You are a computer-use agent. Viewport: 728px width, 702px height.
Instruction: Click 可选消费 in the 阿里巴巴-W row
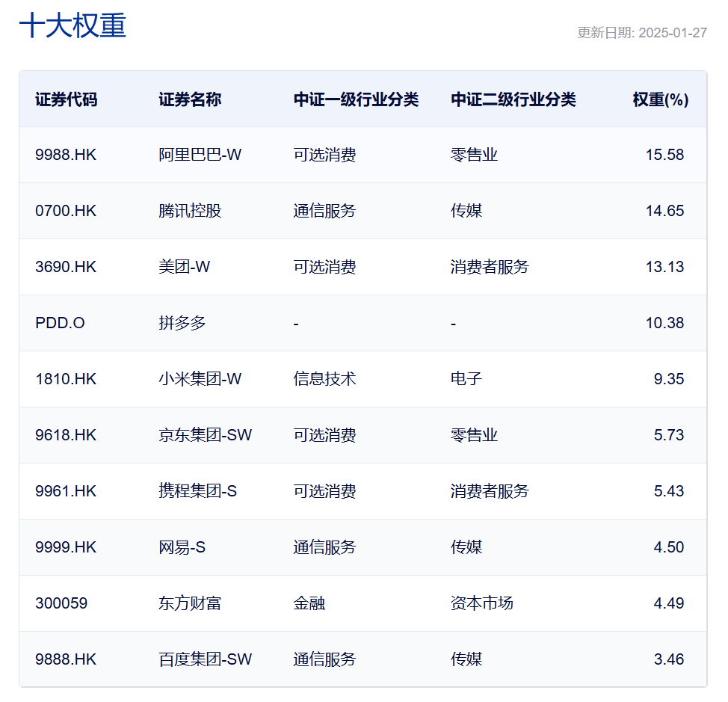(324, 155)
